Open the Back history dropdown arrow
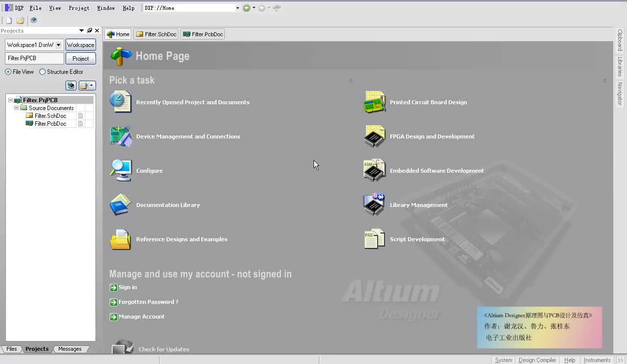The image size is (627, 364). 254,8
